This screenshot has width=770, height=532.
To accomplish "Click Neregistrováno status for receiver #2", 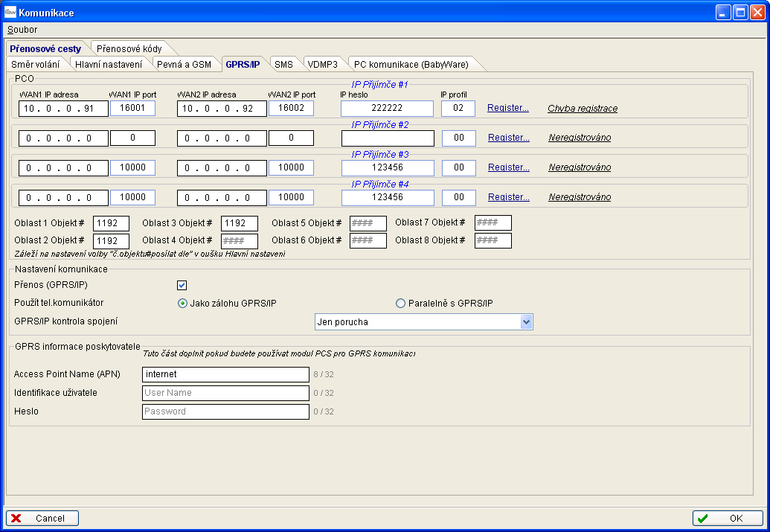I will (x=580, y=138).
